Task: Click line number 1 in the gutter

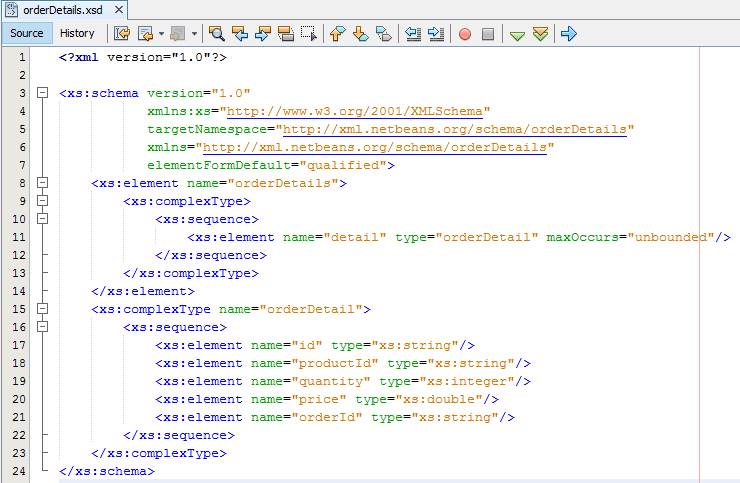Action: point(21,57)
